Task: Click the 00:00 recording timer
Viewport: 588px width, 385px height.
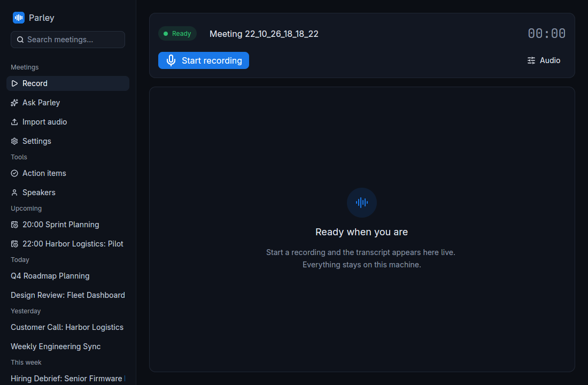Action: 547,33
